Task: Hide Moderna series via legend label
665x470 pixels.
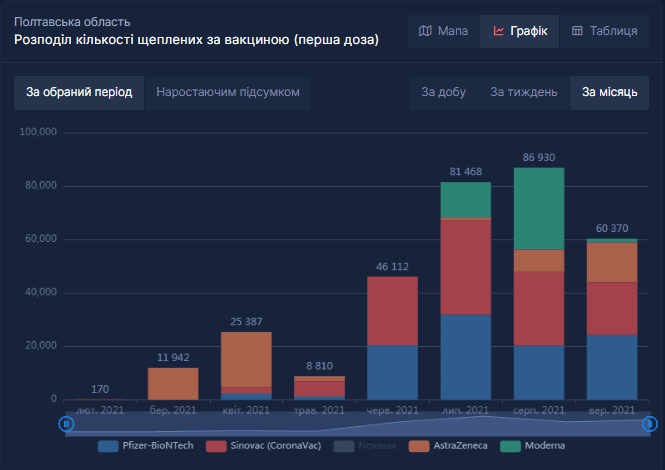Action: [x=545, y=446]
